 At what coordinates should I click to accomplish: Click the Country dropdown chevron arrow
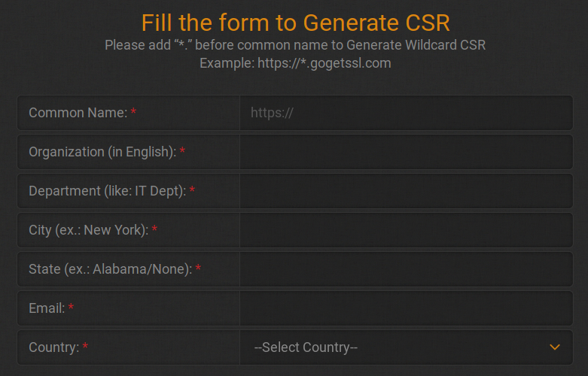[x=555, y=347]
